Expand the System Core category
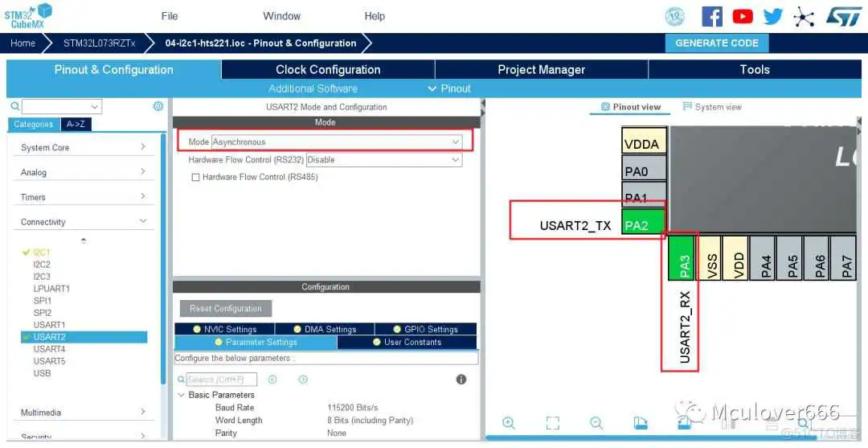Image resolution: width=868 pixels, height=448 pixels. click(x=84, y=147)
